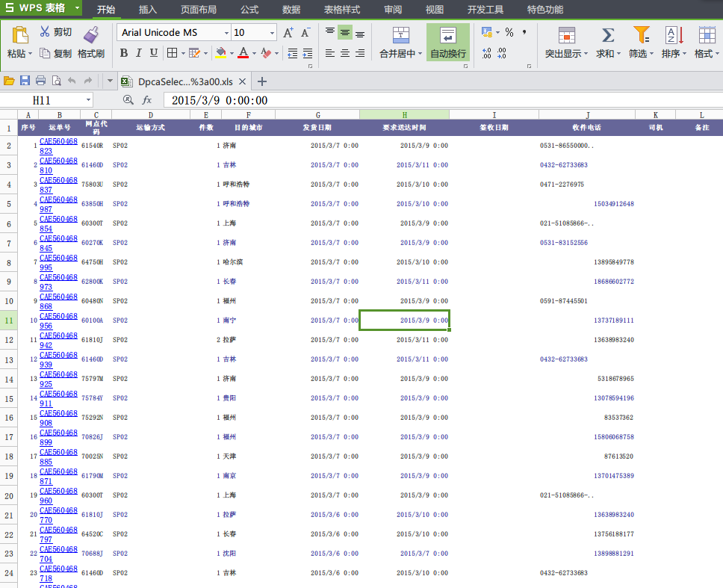This screenshot has width=723, height=588.
Task: Decrease indent icon
Action: (x=292, y=53)
